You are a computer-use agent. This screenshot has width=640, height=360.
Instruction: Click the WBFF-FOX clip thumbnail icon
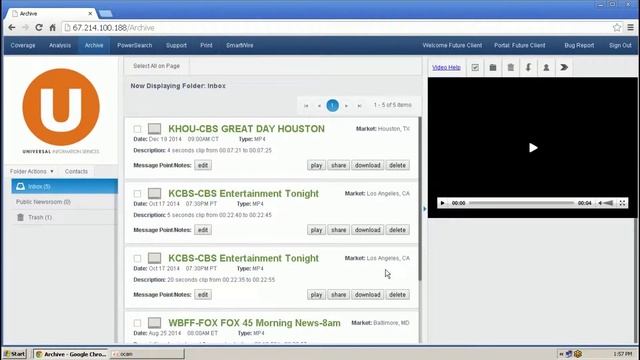point(154,323)
